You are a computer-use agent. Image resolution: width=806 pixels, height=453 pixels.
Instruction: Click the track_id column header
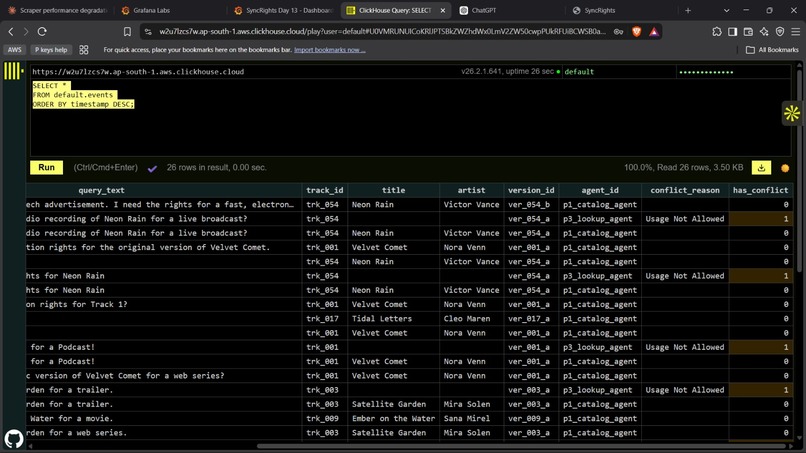[x=324, y=190]
